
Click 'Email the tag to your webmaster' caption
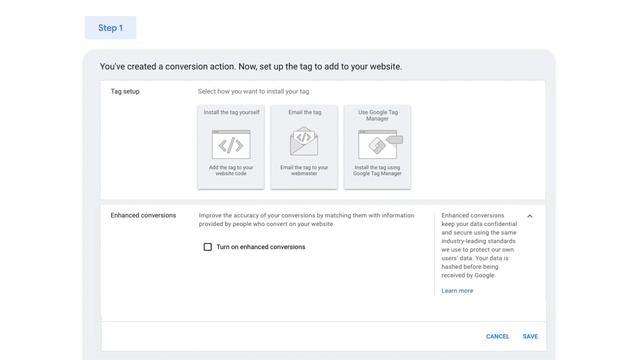[304, 170]
